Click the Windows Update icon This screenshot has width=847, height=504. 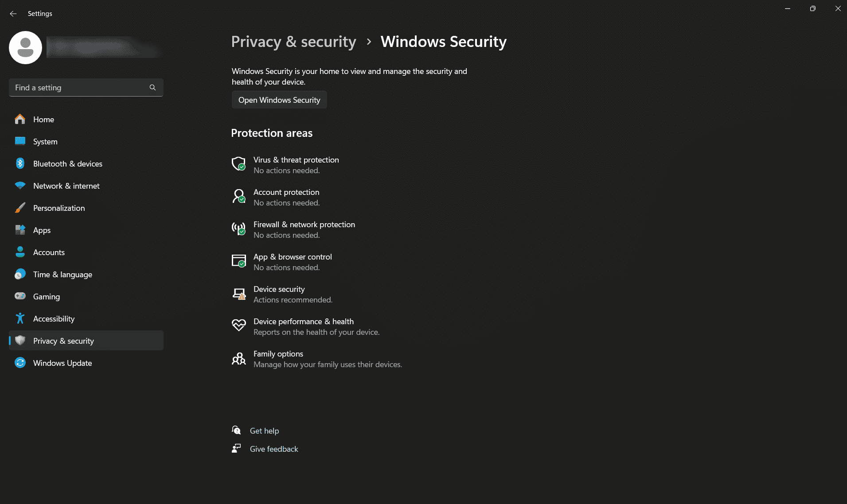pos(20,363)
